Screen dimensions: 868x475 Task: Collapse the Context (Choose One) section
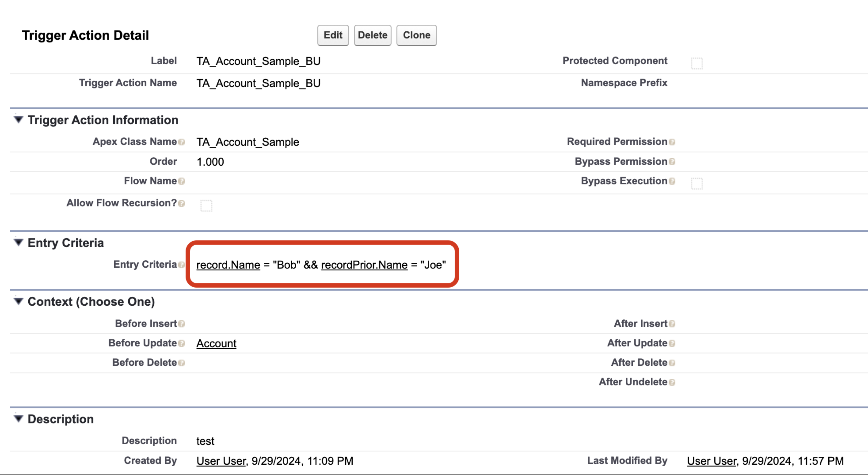click(x=19, y=301)
